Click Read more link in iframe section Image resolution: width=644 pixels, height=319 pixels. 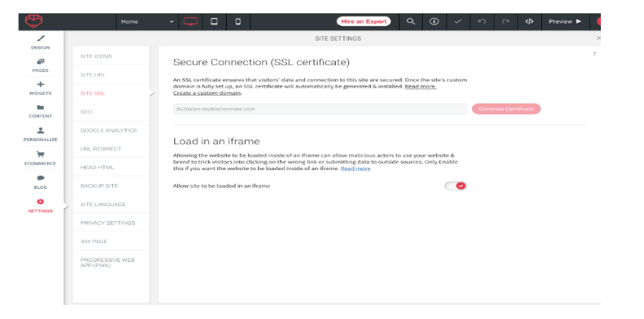355,169
